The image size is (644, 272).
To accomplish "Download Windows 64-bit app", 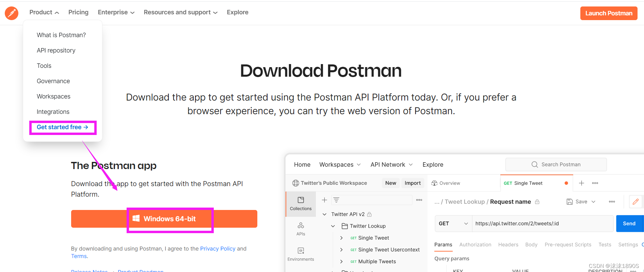I will tap(164, 219).
